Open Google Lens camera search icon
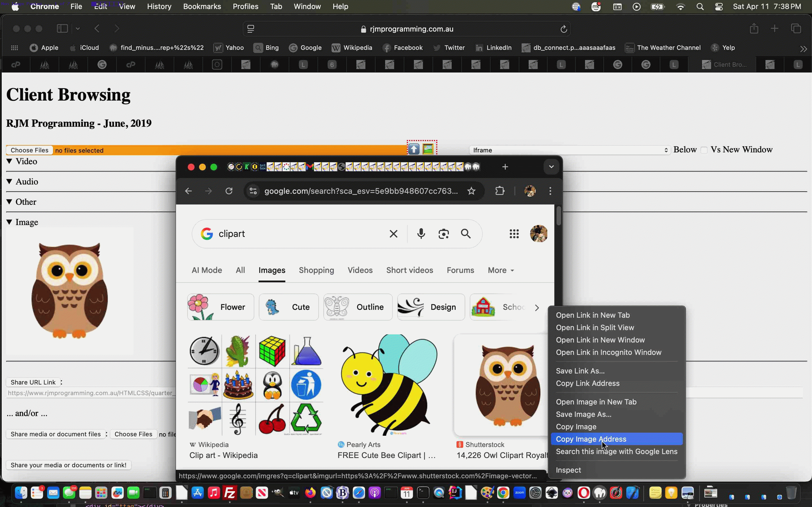The image size is (812, 507). point(443,234)
